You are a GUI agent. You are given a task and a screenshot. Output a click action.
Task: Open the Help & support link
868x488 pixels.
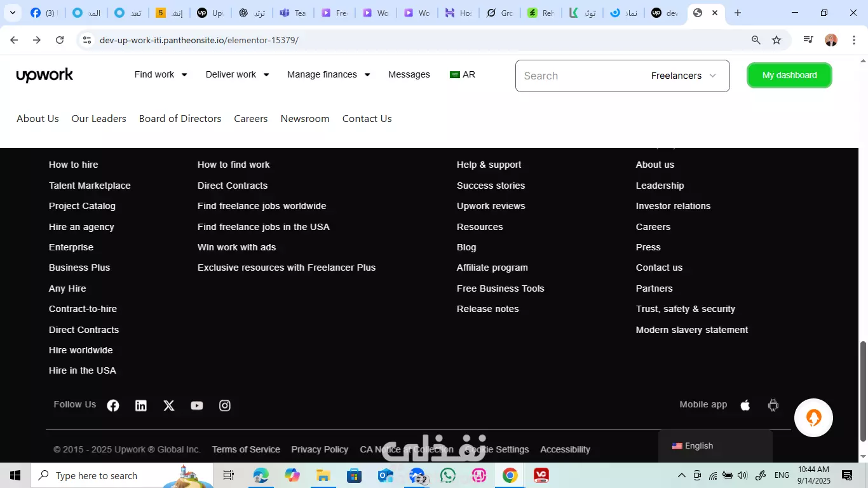[x=489, y=165]
